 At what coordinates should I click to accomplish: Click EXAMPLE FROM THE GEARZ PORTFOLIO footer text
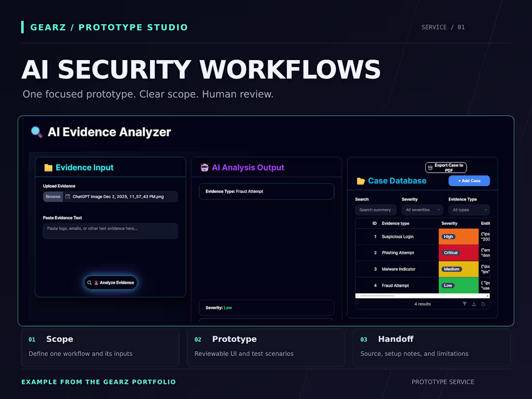point(98,382)
